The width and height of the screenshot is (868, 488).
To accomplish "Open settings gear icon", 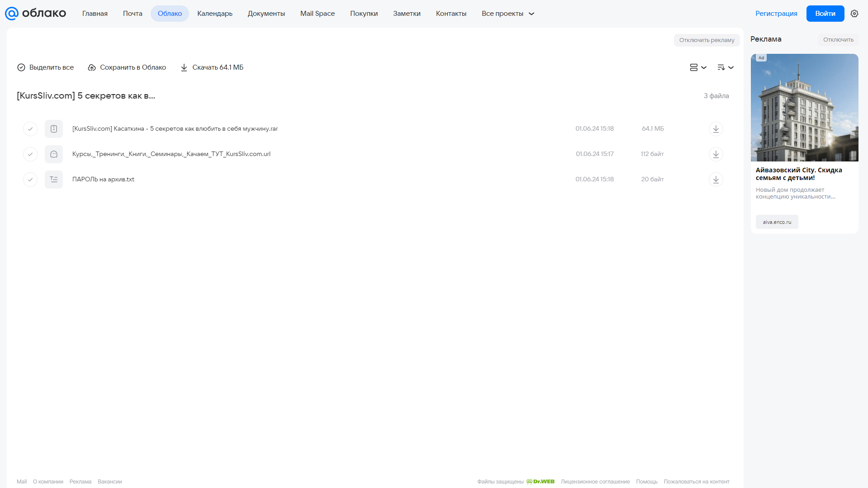I will pyautogui.click(x=854, y=14).
